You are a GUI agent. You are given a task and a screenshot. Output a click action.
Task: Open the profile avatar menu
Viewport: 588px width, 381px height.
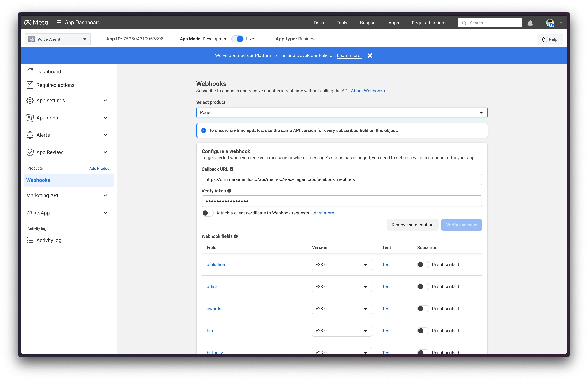click(x=550, y=23)
